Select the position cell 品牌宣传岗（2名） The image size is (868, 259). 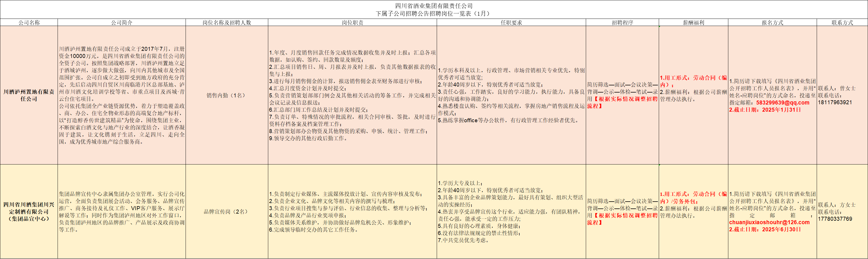227,212
